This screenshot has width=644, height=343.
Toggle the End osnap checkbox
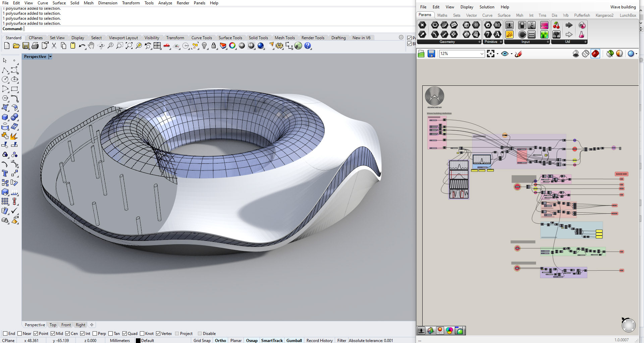[x=5, y=334]
